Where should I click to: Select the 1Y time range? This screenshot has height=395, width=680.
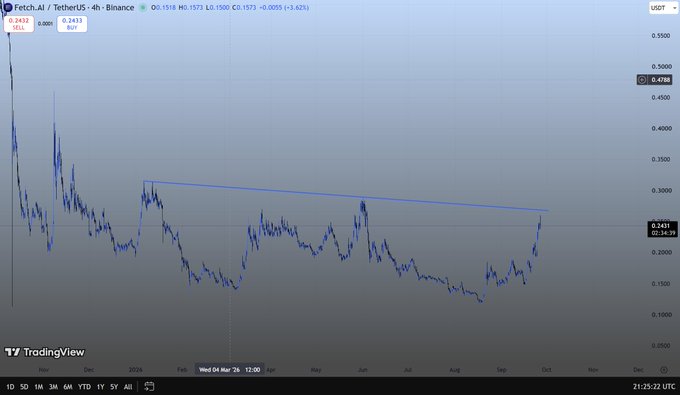click(101, 387)
